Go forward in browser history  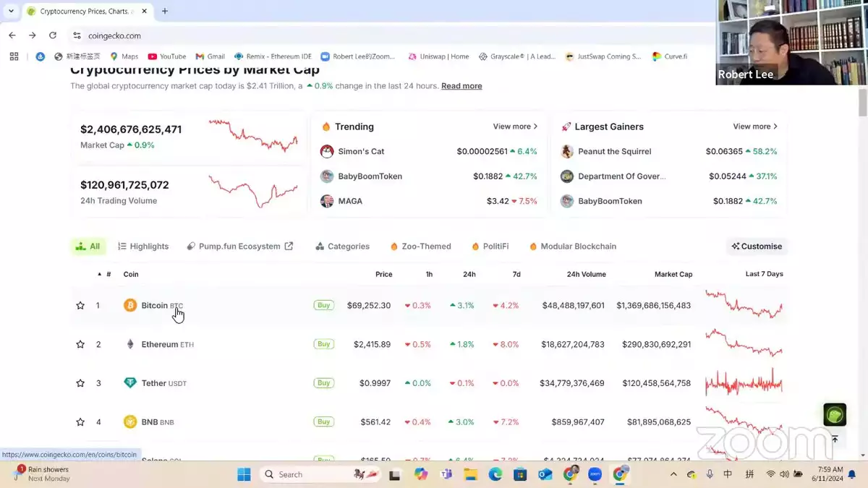coord(33,35)
